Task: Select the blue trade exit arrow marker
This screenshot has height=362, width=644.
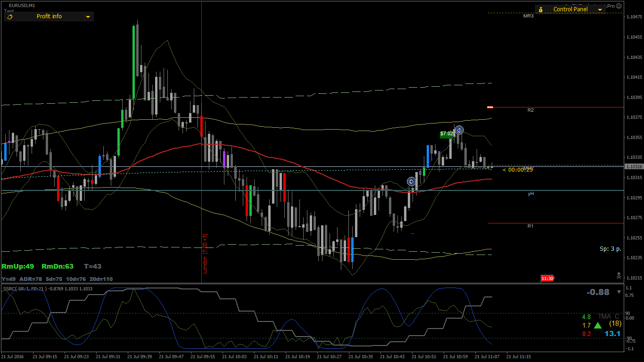Action: [x=459, y=130]
